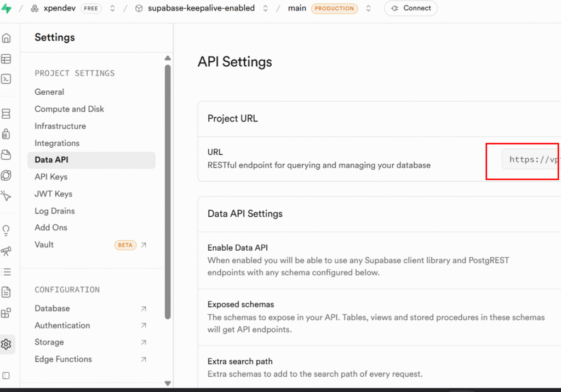Open the Table Editor icon in sidebar
The height and width of the screenshot is (392, 561).
pyautogui.click(x=6, y=59)
